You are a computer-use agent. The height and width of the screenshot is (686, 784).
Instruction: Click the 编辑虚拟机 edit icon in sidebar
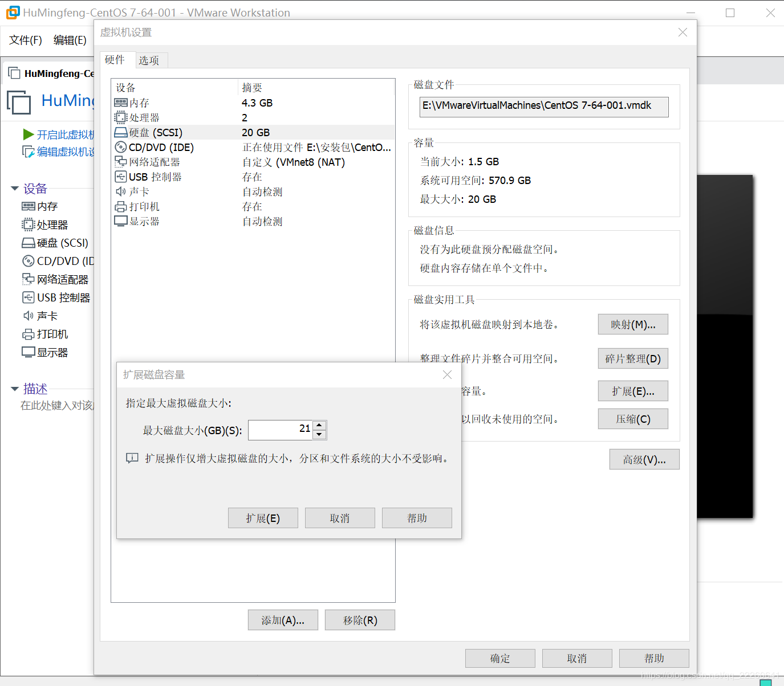[28, 151]
